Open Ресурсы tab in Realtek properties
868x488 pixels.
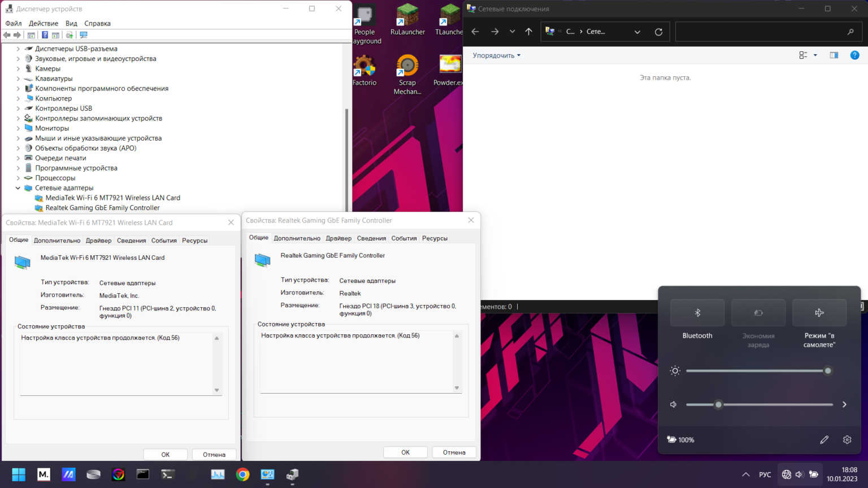pyautogui.click(x=435, y=238)
